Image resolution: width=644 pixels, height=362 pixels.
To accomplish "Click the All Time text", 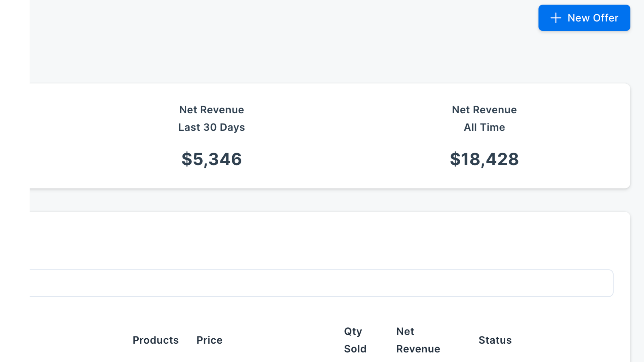I will tap(484, 127).
